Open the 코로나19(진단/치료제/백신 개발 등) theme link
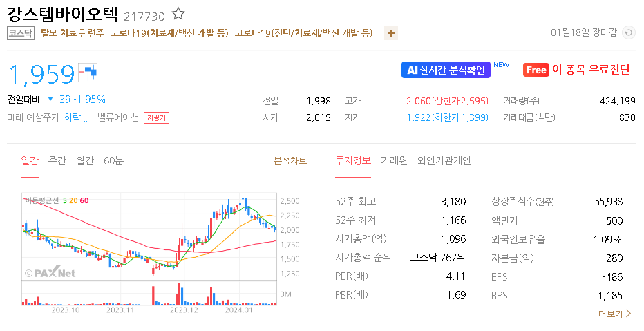 [304, 33]
